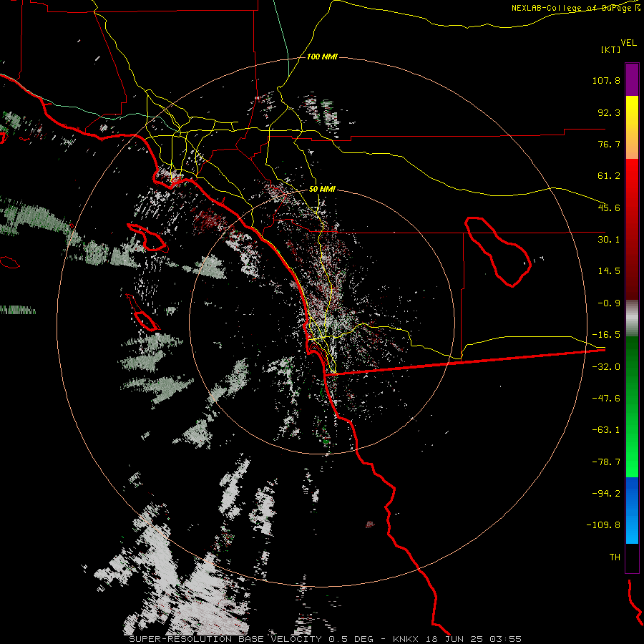Click the -94.2 legend value

coord(606,493)
